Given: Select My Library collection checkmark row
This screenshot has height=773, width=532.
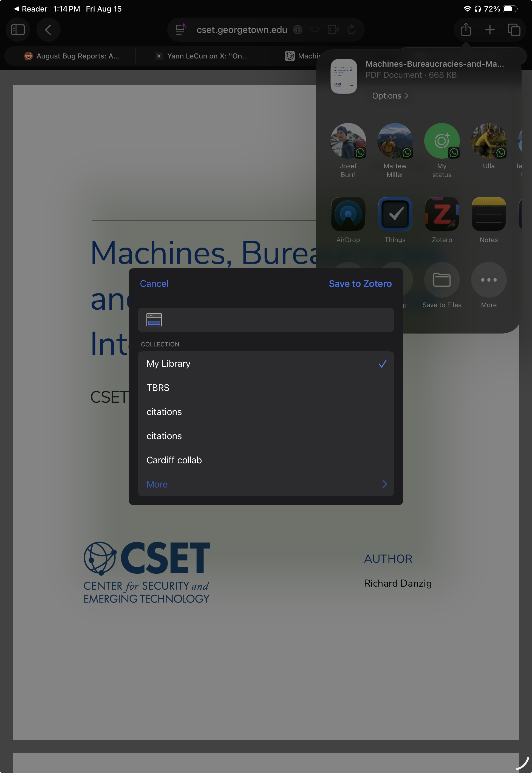Looking at the screenshot, I should 266,363.
